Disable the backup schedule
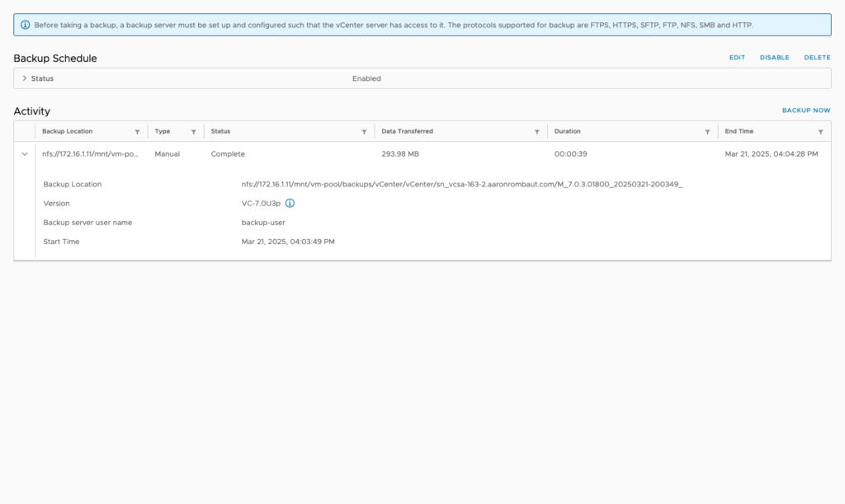 point(774,58)
